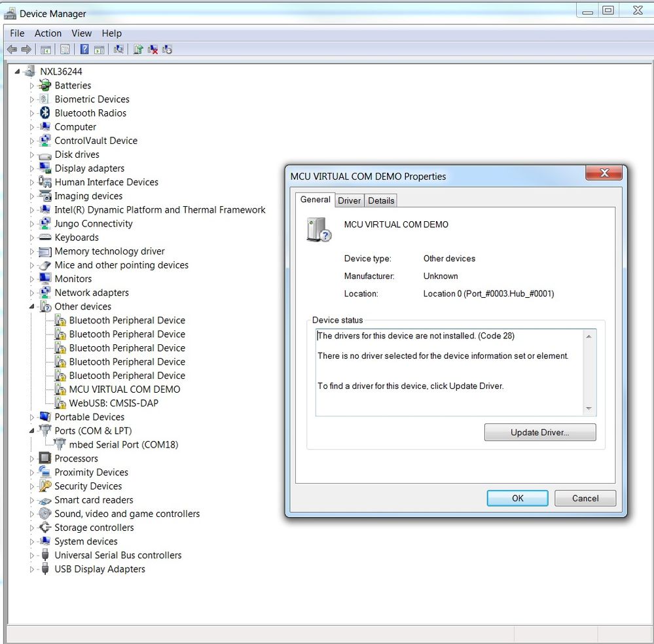Screen dimensions: 654x644
Task: Maximize the Device Manager window
Action: pyautogui.click(x=608, y=10)
